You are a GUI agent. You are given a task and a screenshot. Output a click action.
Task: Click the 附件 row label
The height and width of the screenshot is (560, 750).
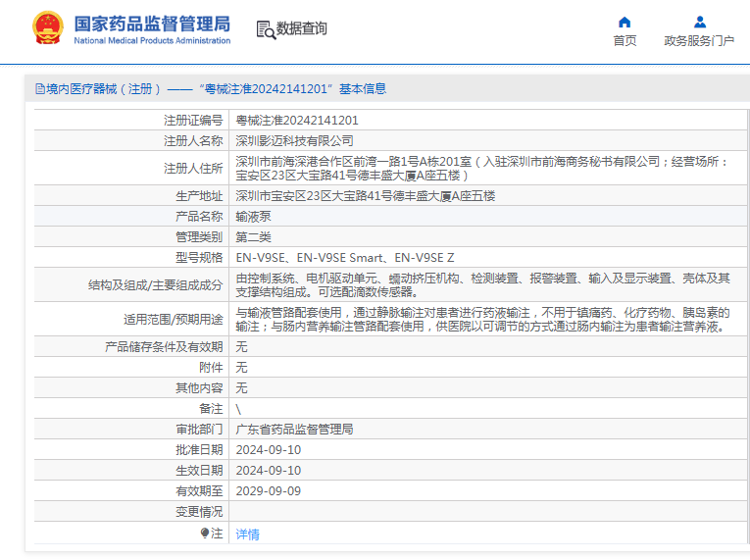coord(211,367)
